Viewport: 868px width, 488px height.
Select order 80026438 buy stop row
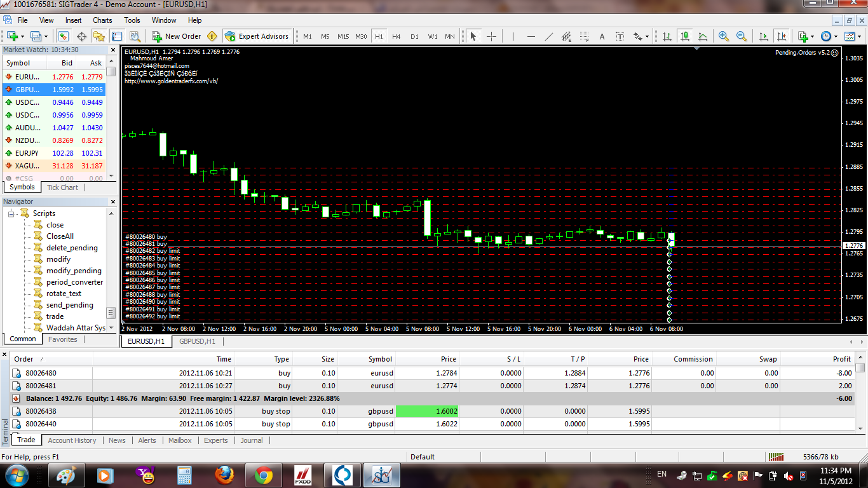click(432, 411)
